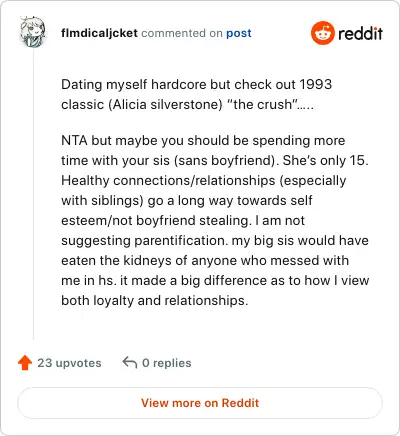Click the "0 replies" count label

tap(167, 363)
